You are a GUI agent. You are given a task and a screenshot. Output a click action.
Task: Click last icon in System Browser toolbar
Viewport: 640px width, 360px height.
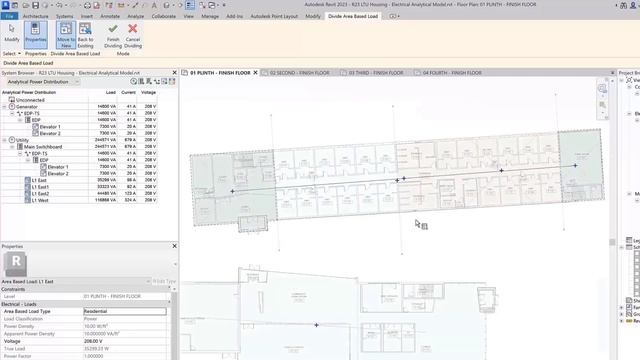(x=172, y=82)
